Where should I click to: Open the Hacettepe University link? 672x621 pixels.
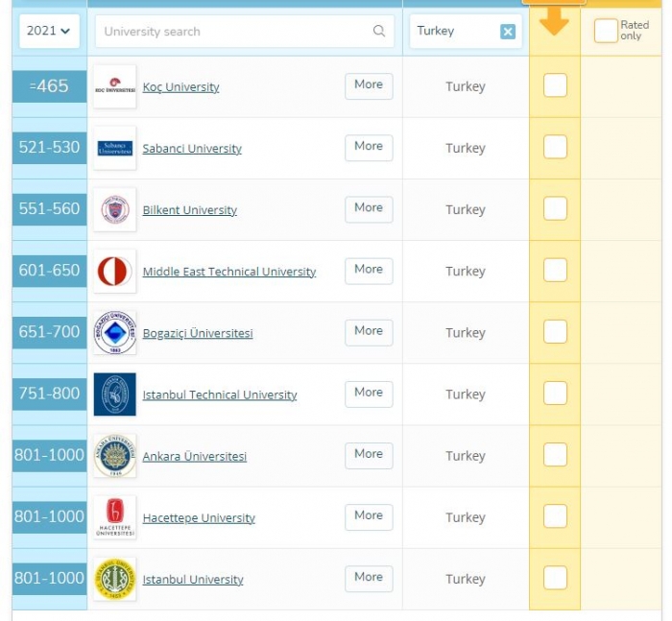[199, 517]
